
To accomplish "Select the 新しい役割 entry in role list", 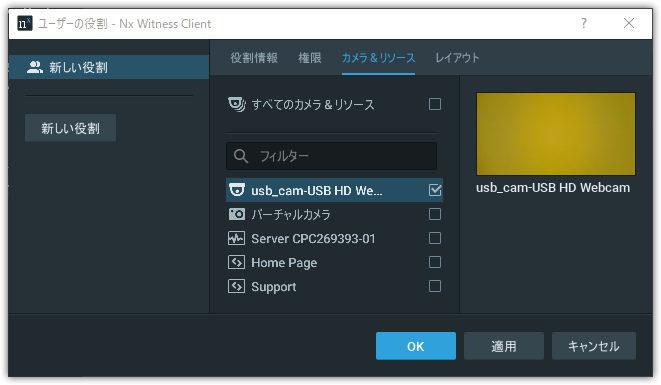I will point(109,67).
